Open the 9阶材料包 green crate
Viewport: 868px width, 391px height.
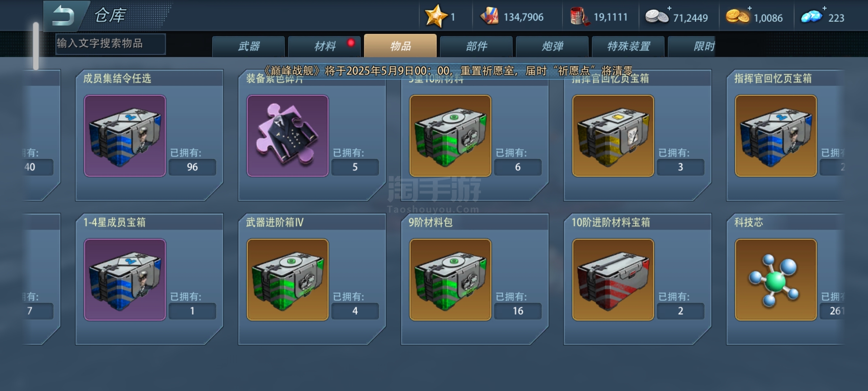tap(450, 279)
